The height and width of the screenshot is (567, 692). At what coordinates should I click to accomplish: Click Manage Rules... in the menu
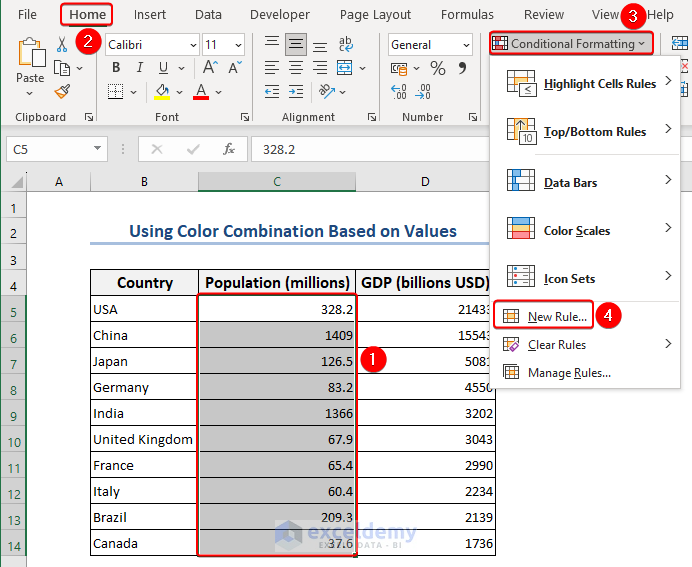(x=569, y=373)
